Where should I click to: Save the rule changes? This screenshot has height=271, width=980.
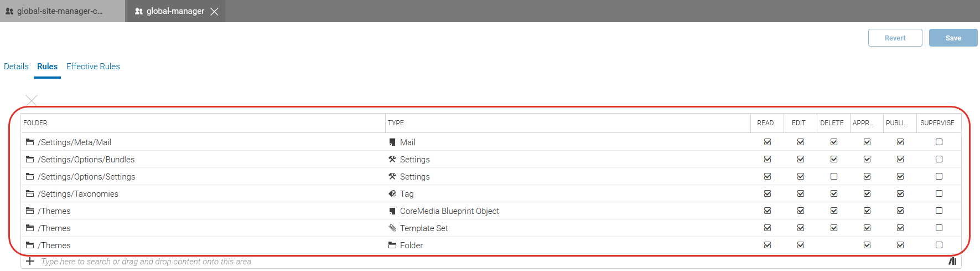click(953, 38)
